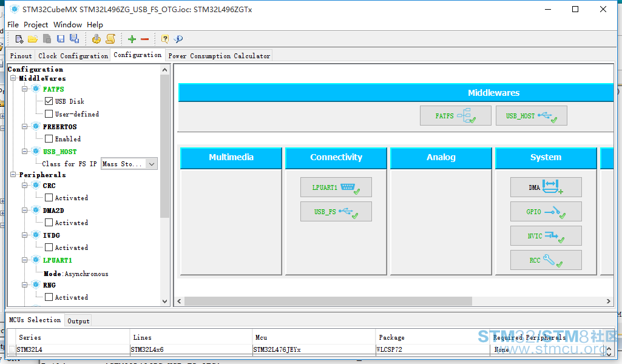Select the STM32L476JEYx cell in Mcu column
The height and width of the screenshot is (364, 622).
[x=313, y=349]
